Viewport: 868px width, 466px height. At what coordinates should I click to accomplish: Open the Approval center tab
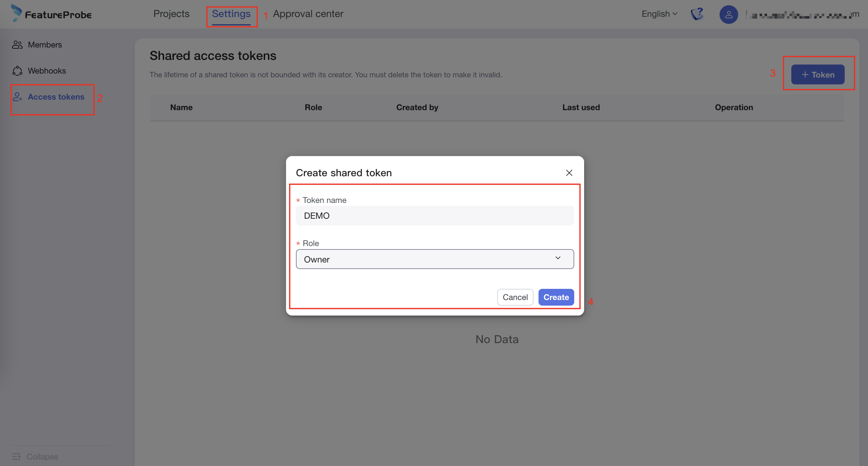click(x=308, y=14)
